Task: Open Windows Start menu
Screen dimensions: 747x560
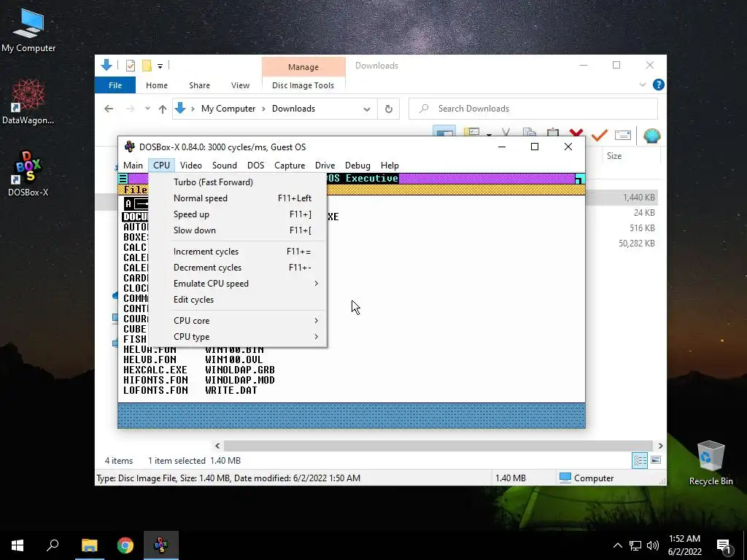Action: [x=18, y=545]
